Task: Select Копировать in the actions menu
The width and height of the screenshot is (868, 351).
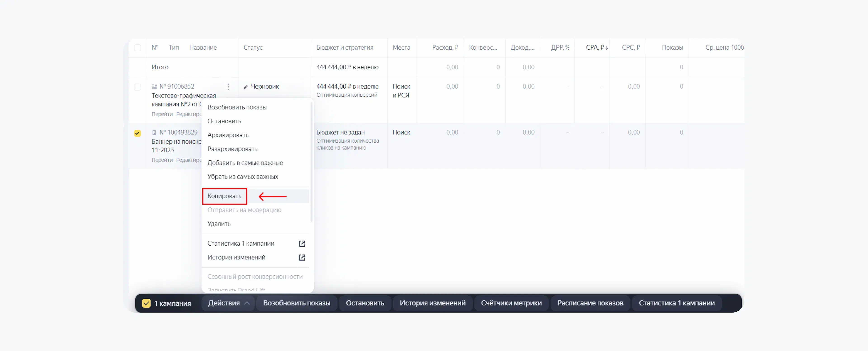Action: 224,196
